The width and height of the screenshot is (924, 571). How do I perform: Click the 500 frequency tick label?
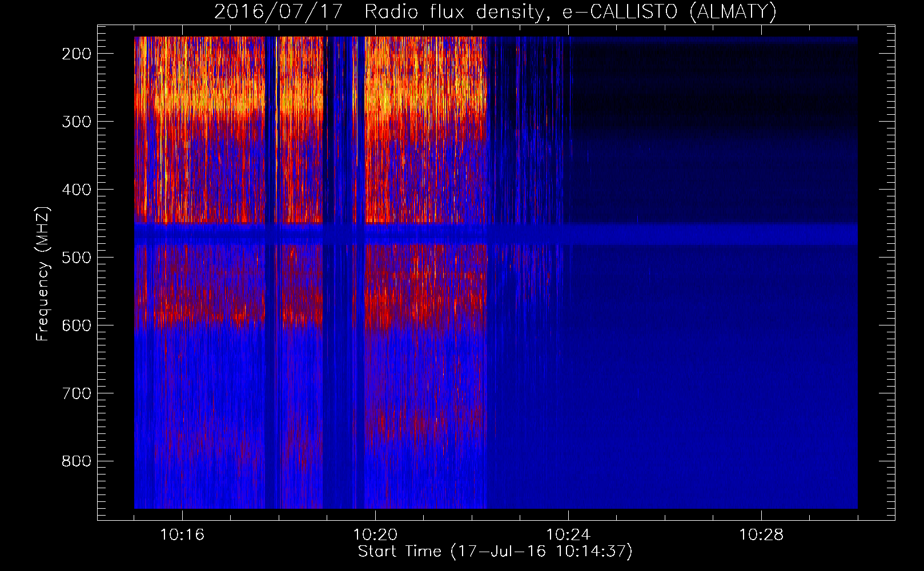point(77,258)
